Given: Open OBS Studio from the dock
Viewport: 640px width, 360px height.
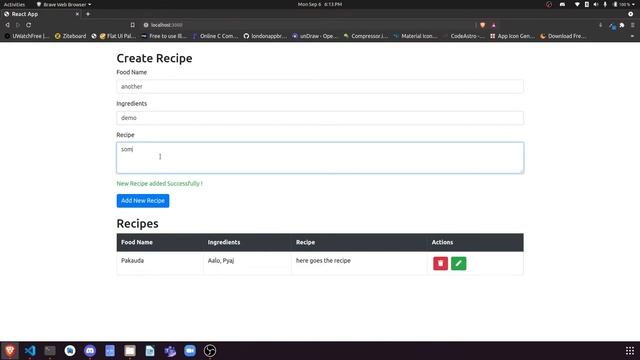Looking at the screenshot, I should click(210, 351).
